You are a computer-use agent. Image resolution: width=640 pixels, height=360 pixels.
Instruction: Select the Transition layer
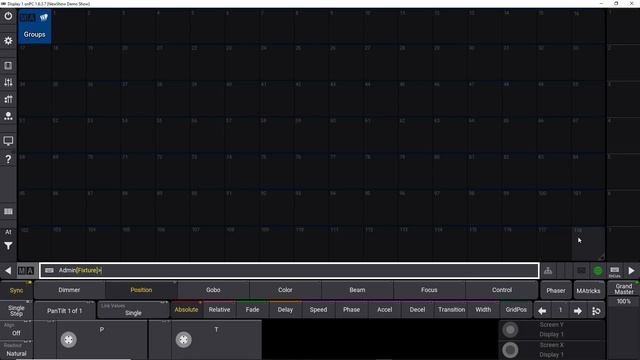tap(451, 310)
